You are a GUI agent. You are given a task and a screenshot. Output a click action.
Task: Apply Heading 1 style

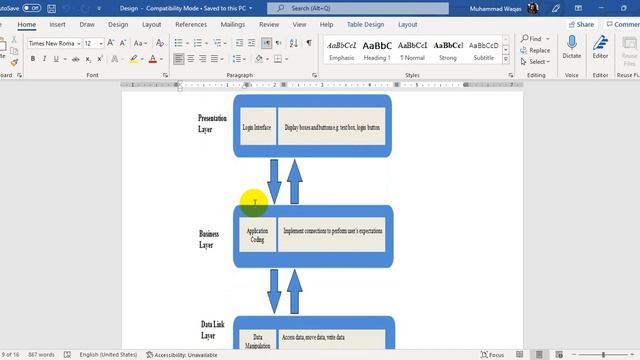coord(377,50)
